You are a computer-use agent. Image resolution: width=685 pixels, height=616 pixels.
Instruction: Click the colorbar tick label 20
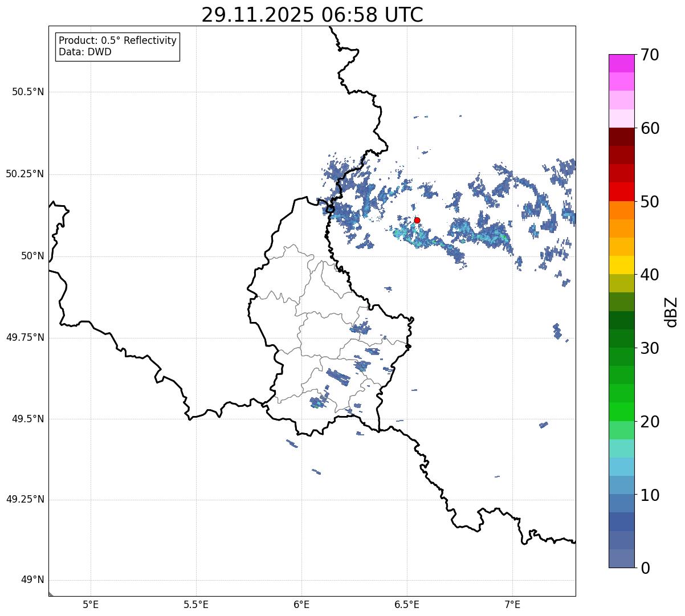click(x=650, y=422)
